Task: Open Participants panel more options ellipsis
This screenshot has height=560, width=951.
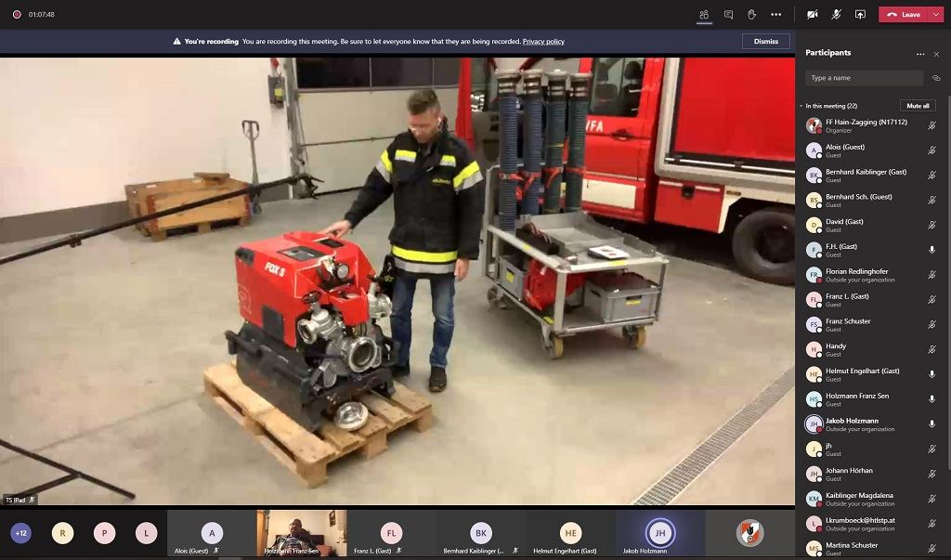Action: pyautogui.click(x=920, y=54)
